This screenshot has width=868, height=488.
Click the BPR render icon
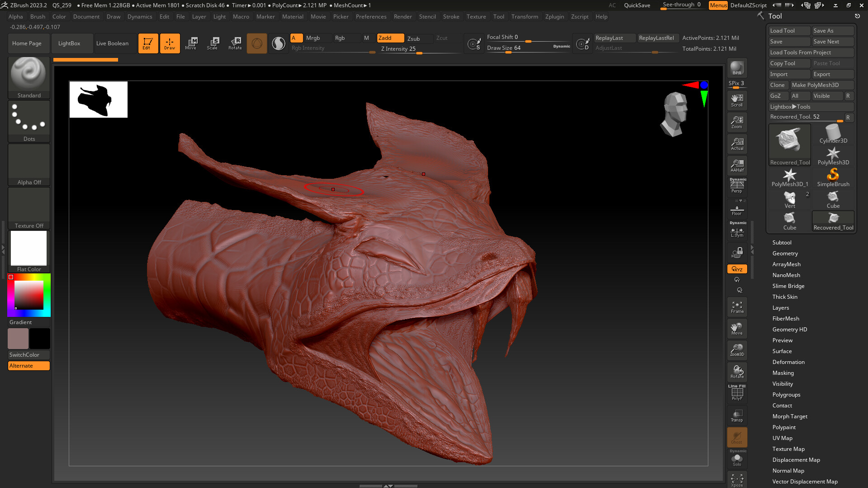pyautogui.click(x=737, y=68)
